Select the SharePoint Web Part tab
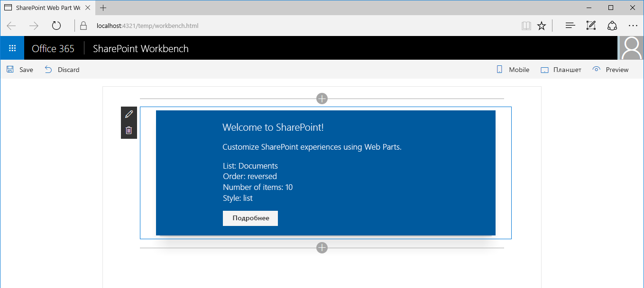 (47, 8)
